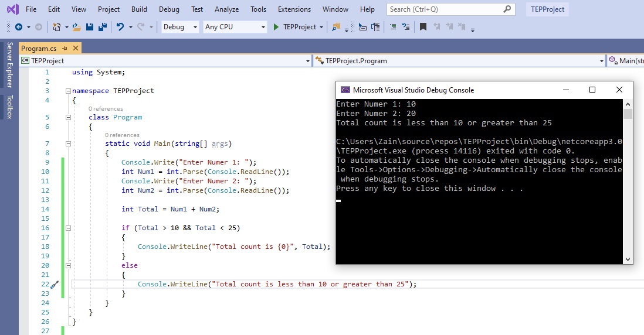
Task: Open the Build menu
Action: tap(139, 9)
